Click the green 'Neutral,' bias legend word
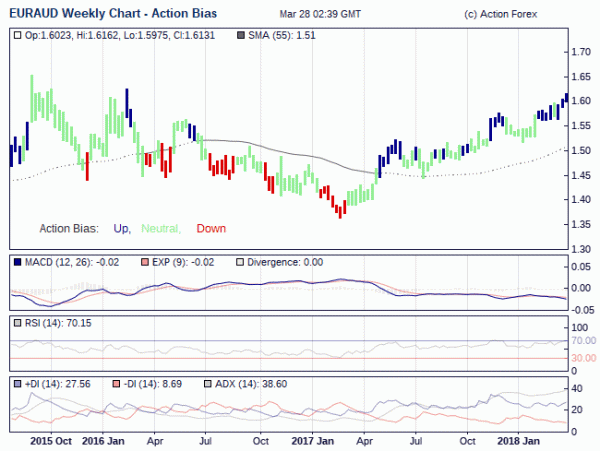 [x=161, y=228]
